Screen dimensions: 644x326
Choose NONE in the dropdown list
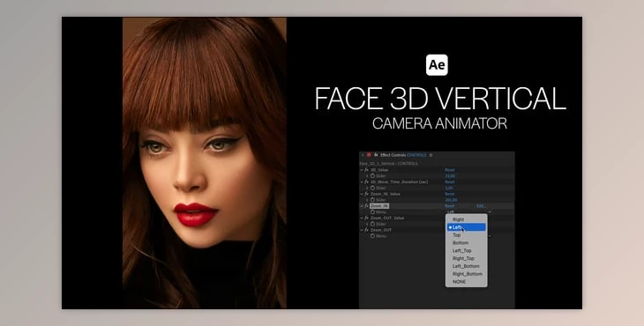(x=467, y=282)
